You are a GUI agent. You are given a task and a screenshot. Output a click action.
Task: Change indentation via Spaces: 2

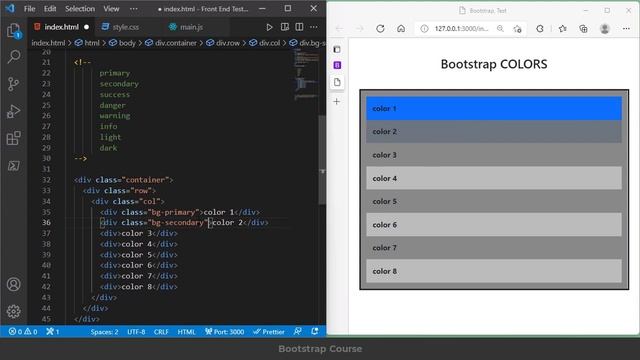point(104,331)
